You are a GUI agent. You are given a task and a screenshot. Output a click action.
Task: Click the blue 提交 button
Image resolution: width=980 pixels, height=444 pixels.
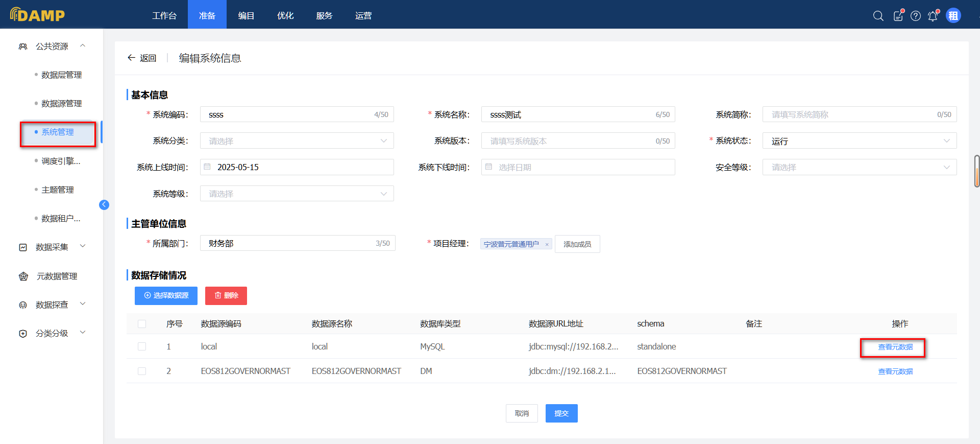coord(561,413)
